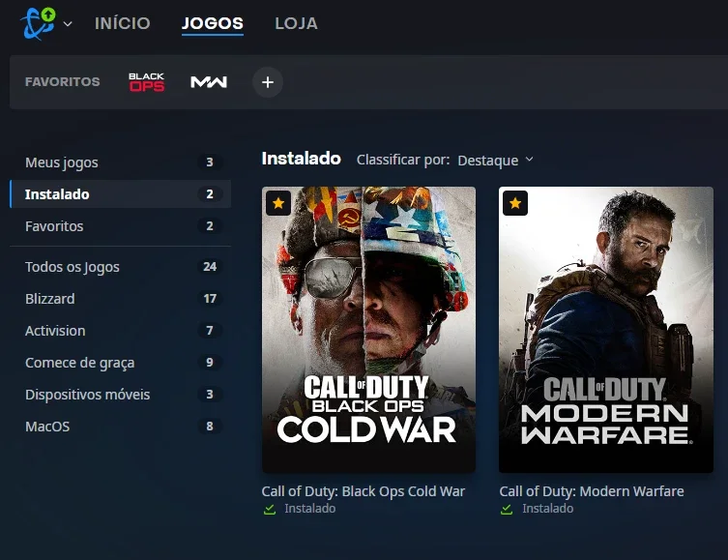This screenshot has height=560, width=728.
Task: Add a game with the plus button
Action: (x=268, y=82)
